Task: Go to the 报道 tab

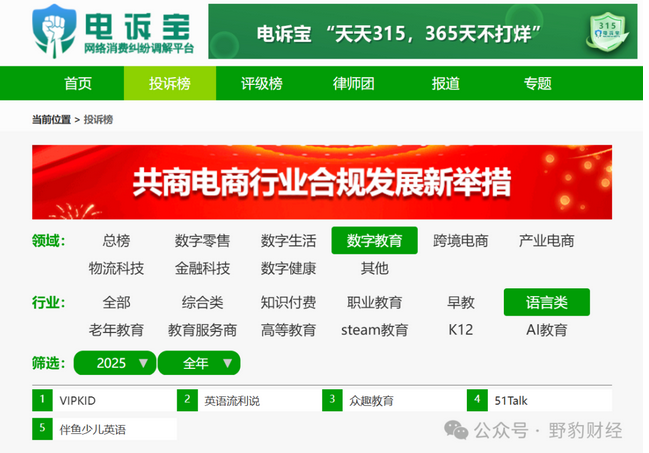Action: tap(445, 84)
